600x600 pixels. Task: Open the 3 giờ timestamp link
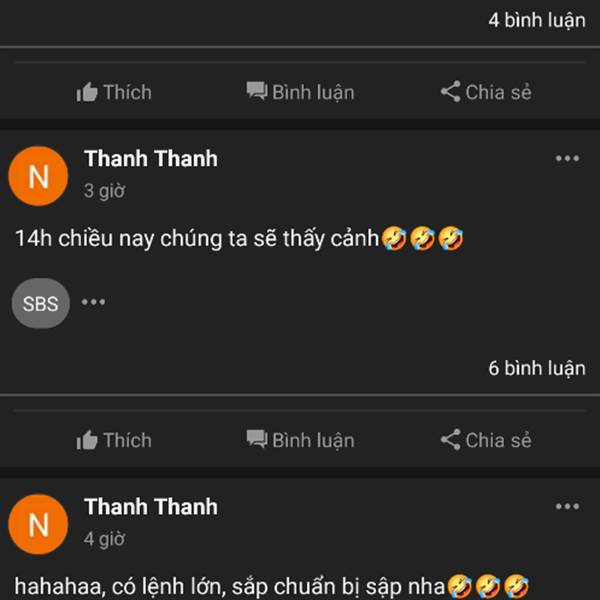pyautogui.click(x=104, y=191)
